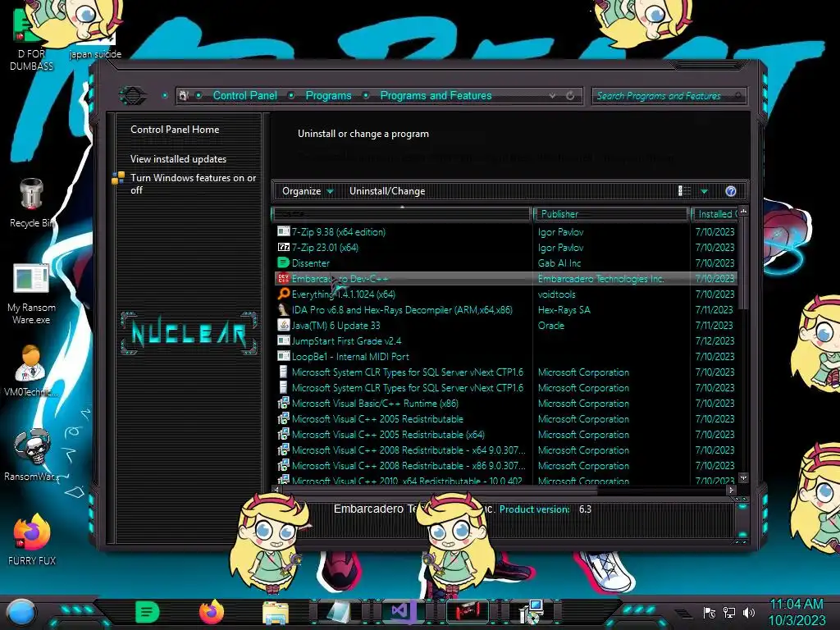Select Microsoft Visual C++ 2008 Redistributable - x86 row

[505, 466]
